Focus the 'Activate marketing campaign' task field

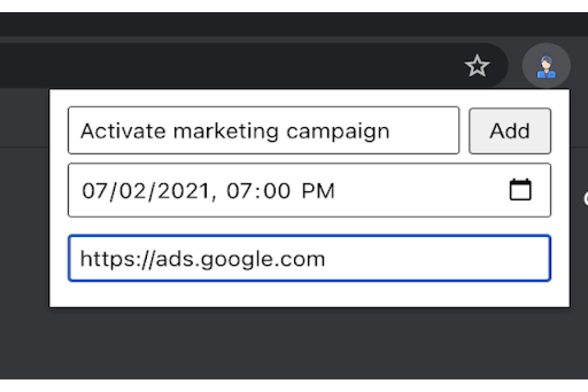263,131
